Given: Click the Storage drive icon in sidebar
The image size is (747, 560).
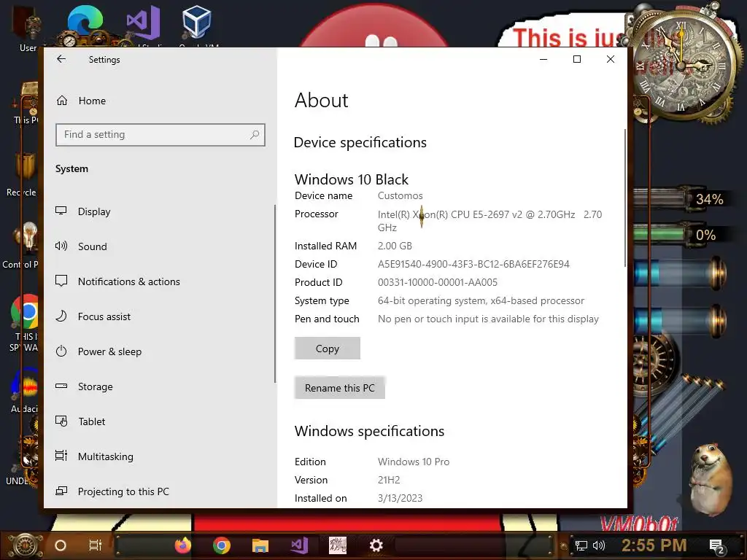Looking at the screenshot, I should coord(61,386).
